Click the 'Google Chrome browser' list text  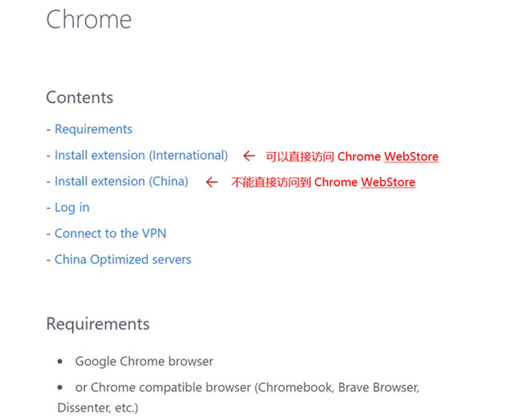tap(144, 362)
